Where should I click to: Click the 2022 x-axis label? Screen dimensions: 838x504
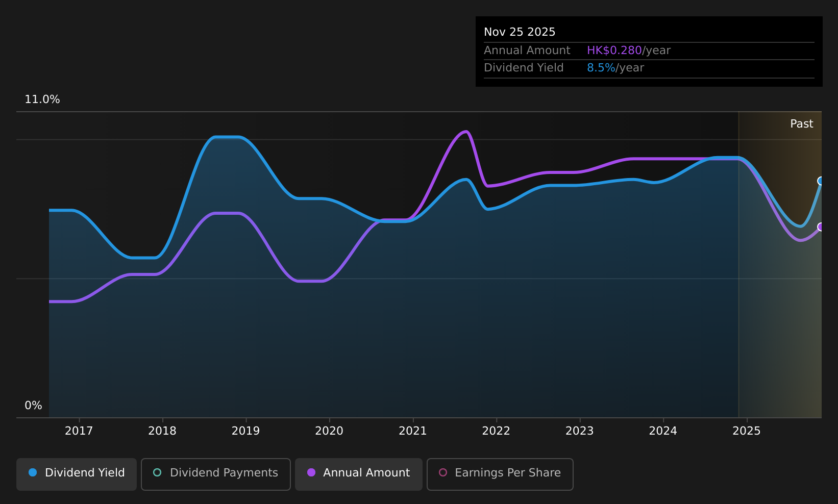(496, 431)
